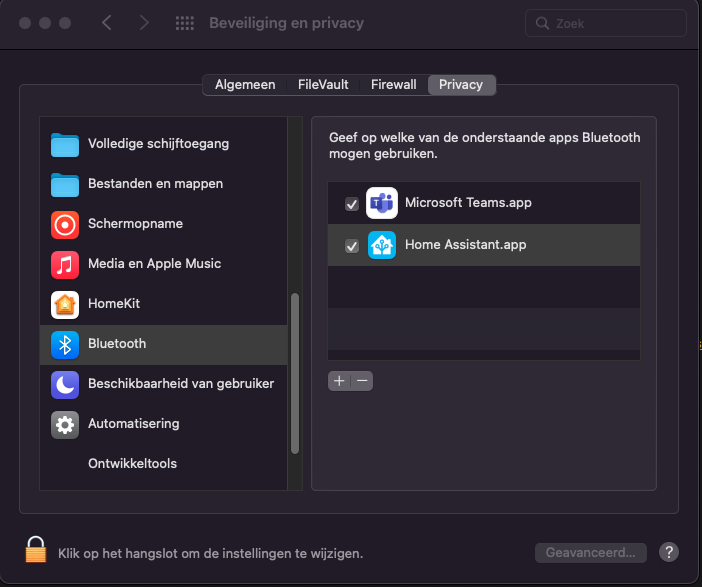
Task: Click the zoom window button
Action: (x=65, y=23)
